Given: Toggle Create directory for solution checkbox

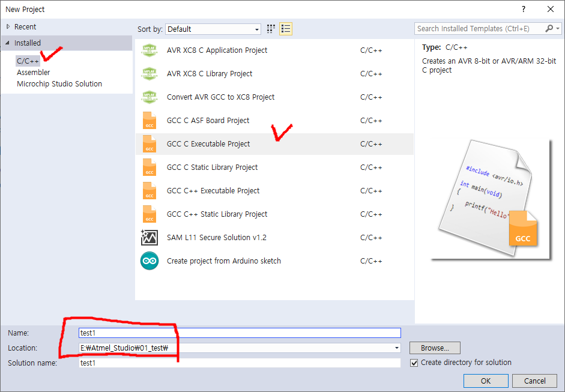Looking at the screenshot, I should pyautogui.click(x=414, y=363).
